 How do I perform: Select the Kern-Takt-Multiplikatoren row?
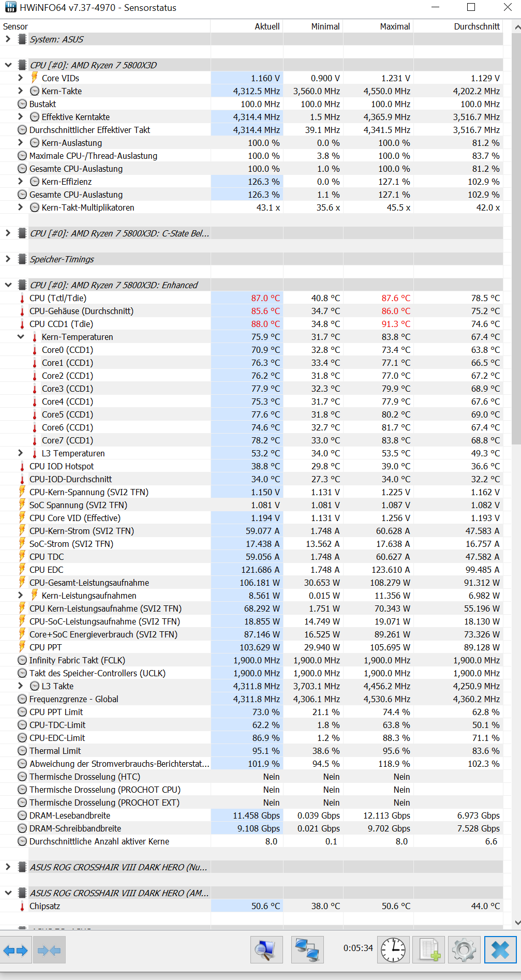point(251,207)
